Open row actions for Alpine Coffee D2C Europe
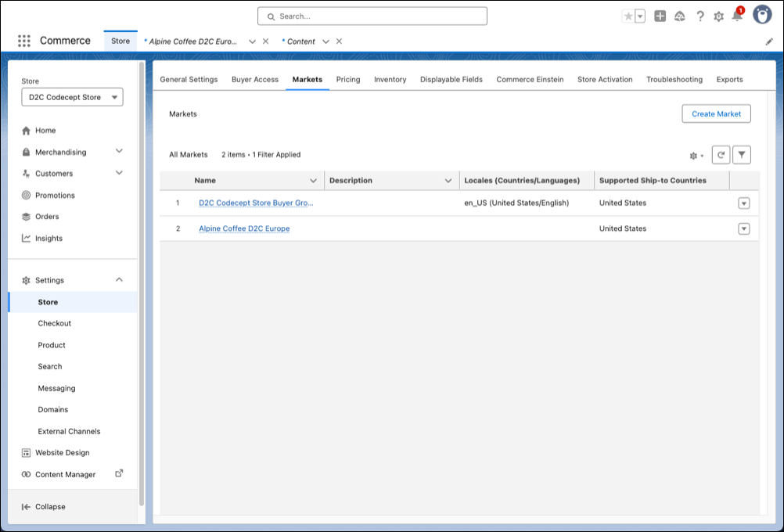 tap(744, 228)
